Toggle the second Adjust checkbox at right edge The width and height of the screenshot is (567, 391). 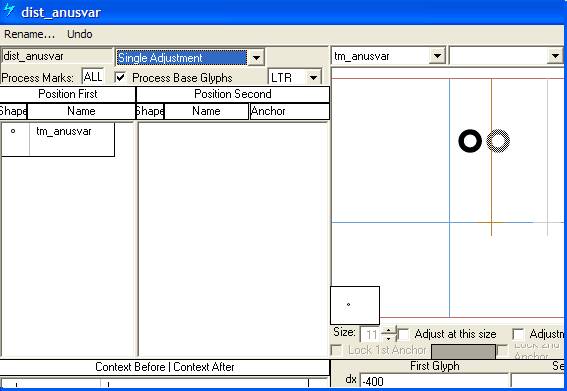[518, 335]
